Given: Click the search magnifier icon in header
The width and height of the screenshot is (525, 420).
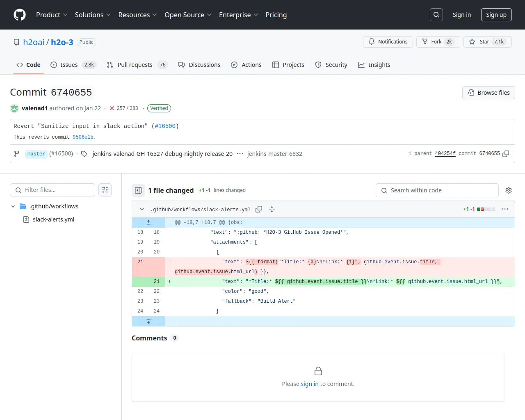Looking at the screenshot, I should pos(436,15).
